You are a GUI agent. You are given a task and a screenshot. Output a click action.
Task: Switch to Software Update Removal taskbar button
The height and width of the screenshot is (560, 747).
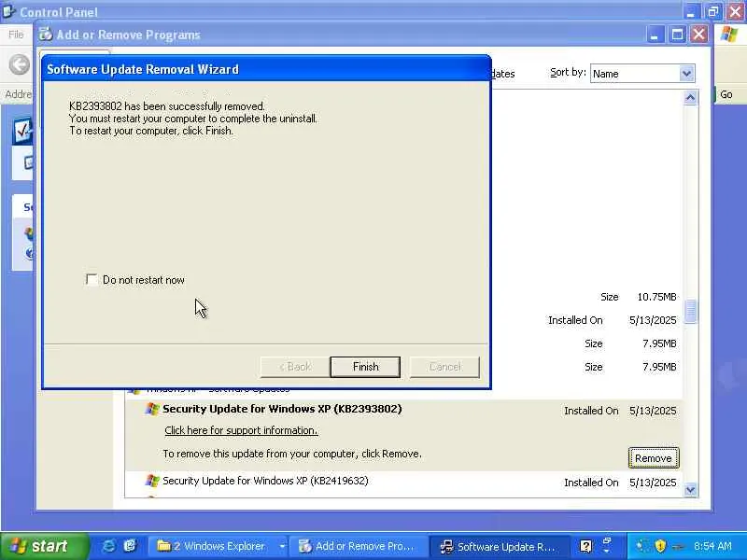(x=499, y=546)
